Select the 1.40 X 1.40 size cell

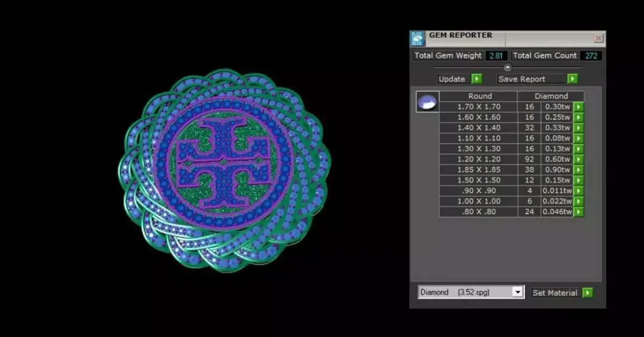(x=479, y=128)
